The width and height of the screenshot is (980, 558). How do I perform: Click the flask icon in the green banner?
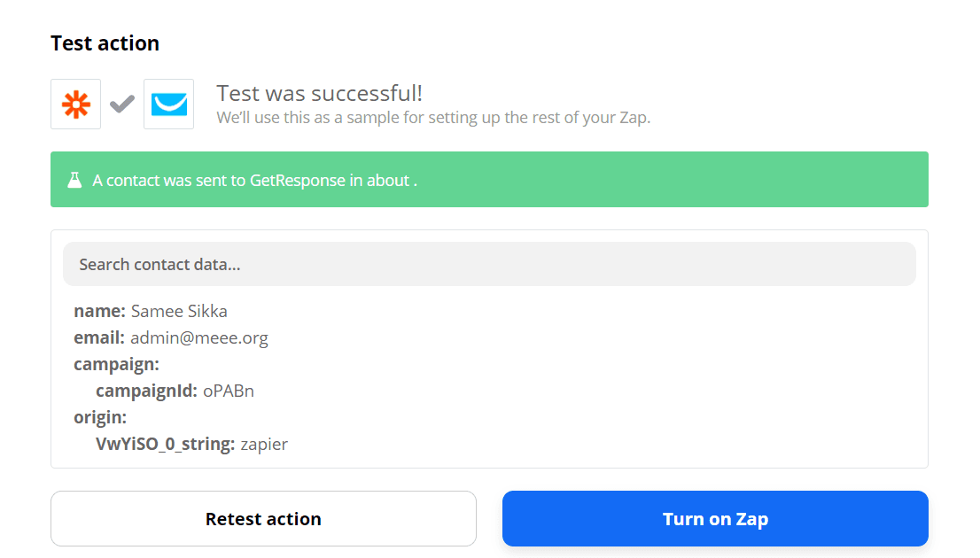tap(74, 180)
